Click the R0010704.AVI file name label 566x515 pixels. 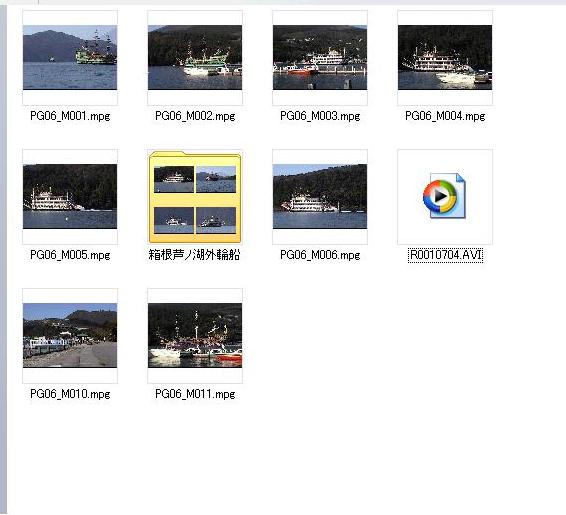click(445, 255)
